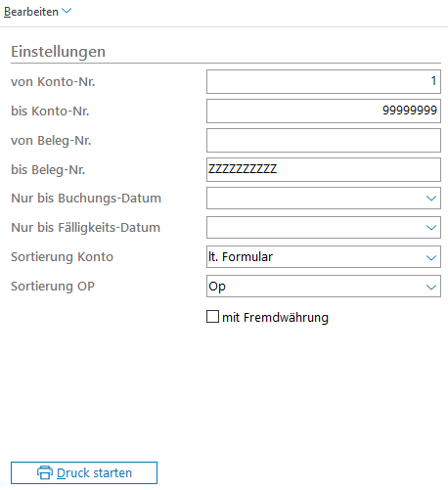Click the Sortierung Konto label
The image size is (448, 490).
tap(62, 257)
